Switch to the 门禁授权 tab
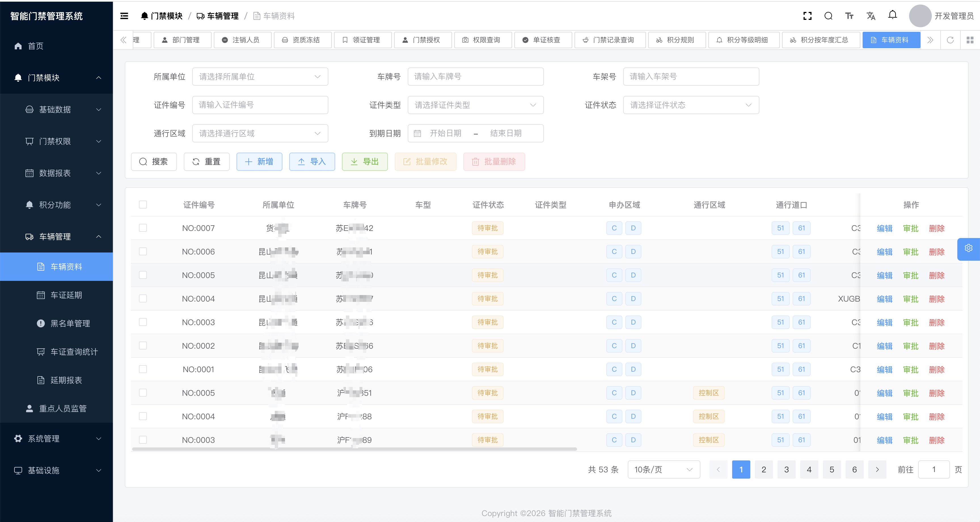 point(423,40)
